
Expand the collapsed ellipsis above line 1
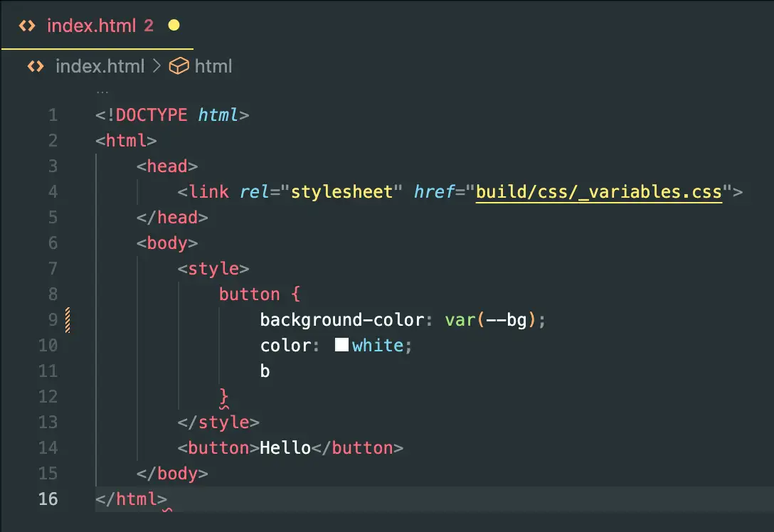[x=102, y=92]
